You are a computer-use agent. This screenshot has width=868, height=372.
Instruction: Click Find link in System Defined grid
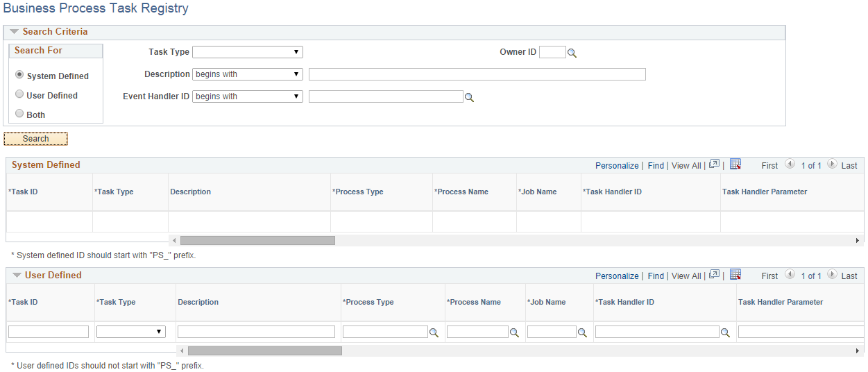pyautogui.click(x=656, y=166)
